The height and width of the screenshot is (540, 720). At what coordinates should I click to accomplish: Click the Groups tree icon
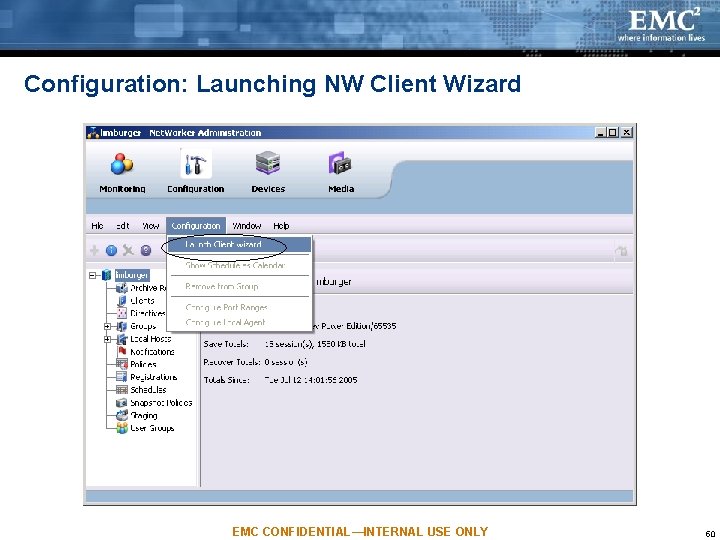coord(122,326)
